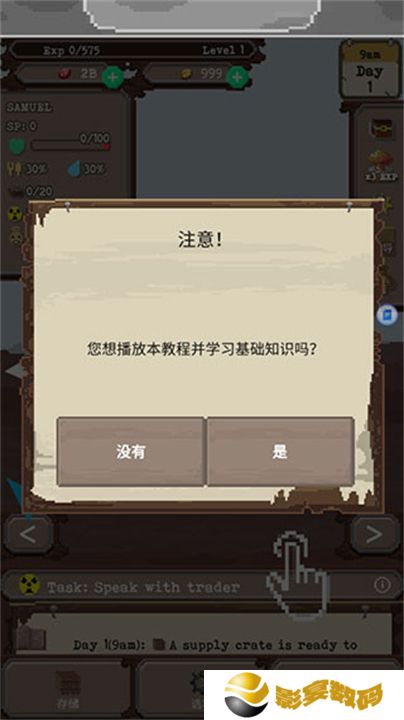The height and width of the screenshot is (720, 404).
Task: Click the Exp 0/575 progress bar
Action: tap(132, 50)
